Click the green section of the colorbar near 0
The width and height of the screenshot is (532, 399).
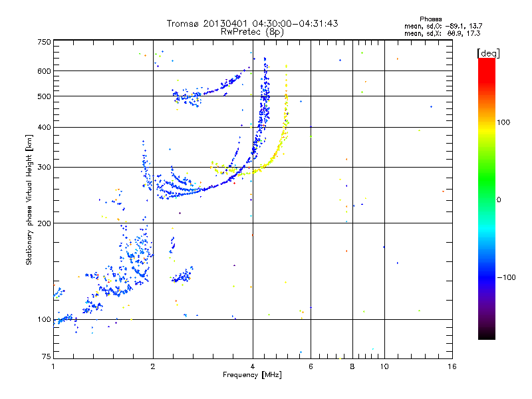(487, 190)
